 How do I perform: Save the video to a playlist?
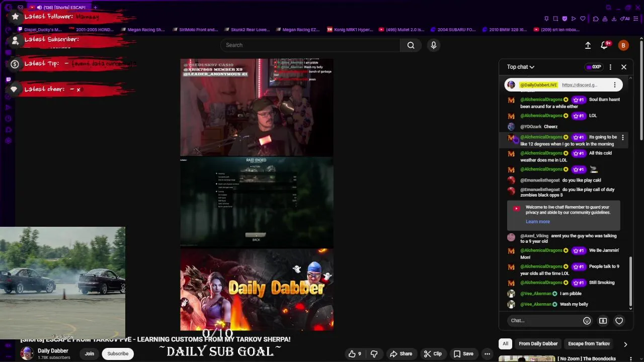pyautogui.click(x=463, y=354)
